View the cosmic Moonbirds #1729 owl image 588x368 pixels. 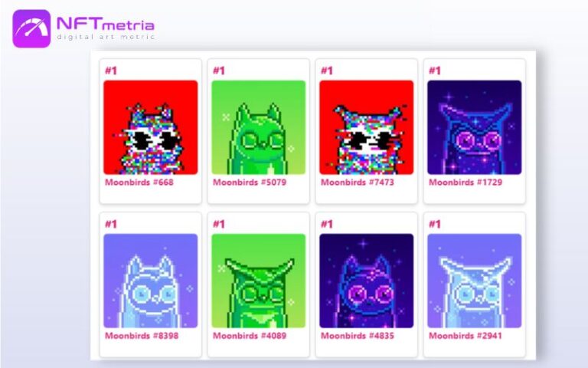click(475, 127)
